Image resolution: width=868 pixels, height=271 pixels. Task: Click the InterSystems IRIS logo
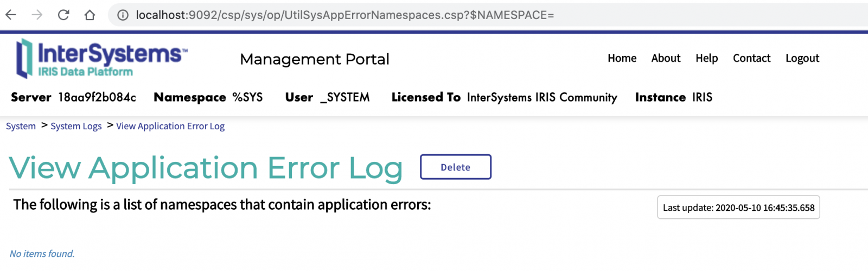coord(102,58)
